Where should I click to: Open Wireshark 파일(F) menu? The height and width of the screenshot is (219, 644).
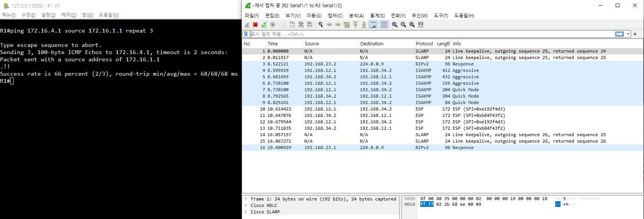pyautogui.click(x=252, y=16)
